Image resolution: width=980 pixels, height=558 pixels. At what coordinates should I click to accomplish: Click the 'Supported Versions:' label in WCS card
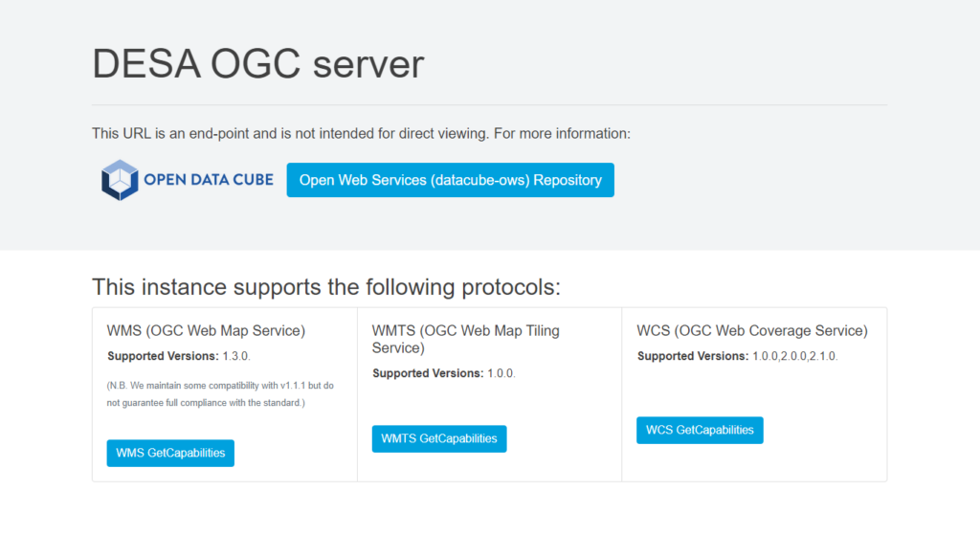click(x=693, y=356)
